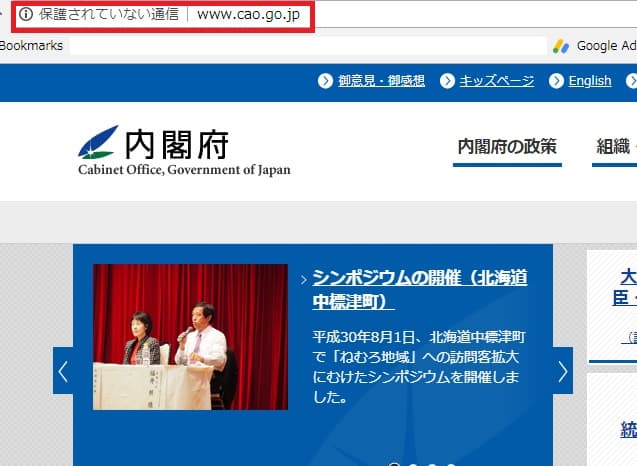Click Cabinet Office, Government of Japan text
The width and height of the screenshot is (637, 466).
(x=184, y=170)
